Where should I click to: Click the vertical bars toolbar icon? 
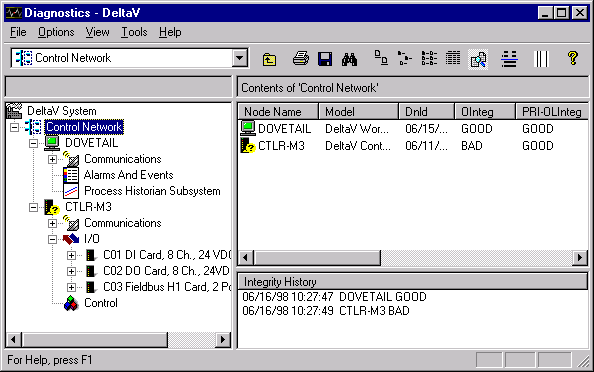point(541,59)
